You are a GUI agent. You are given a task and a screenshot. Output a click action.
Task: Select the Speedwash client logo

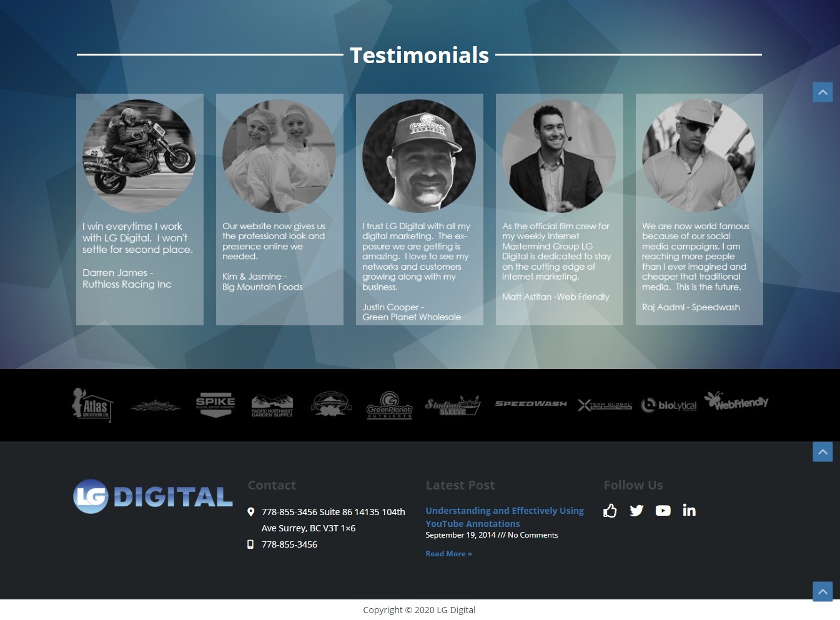pos(530,404)
